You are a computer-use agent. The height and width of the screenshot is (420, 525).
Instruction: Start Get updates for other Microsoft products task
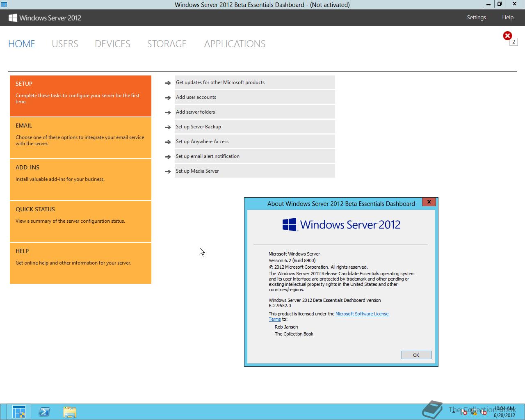tap(255, 82)
